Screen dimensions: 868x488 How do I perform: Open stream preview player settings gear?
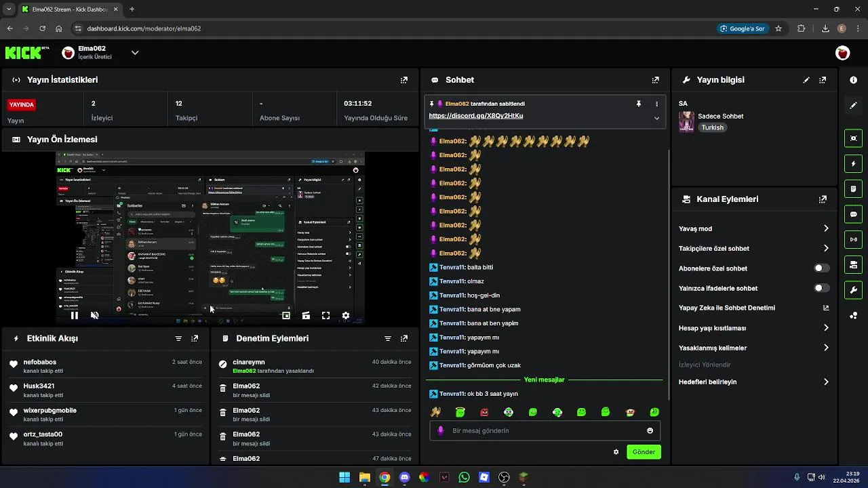tap(346, 315)
